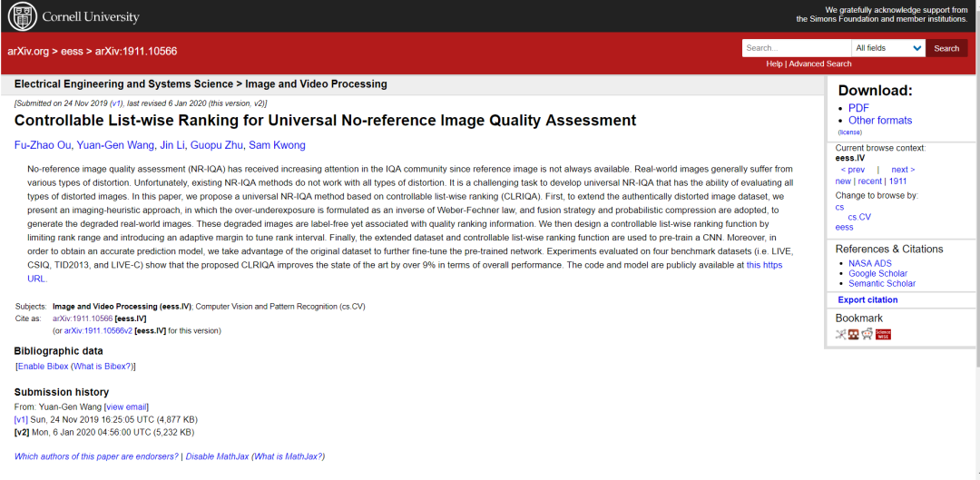Disable MathJax rendering
The width and height of the screenshot is (980, 480).
point(217,456)
